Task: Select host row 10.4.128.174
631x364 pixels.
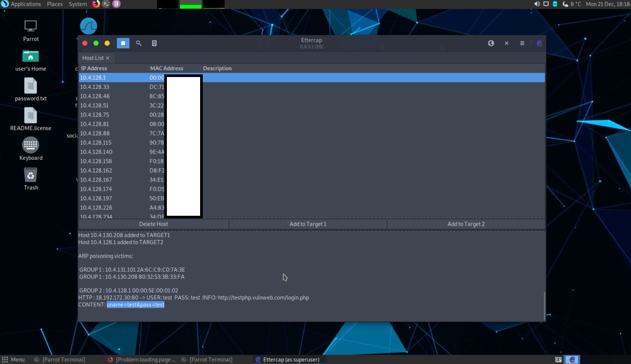Action: click(x=312, y=189)
